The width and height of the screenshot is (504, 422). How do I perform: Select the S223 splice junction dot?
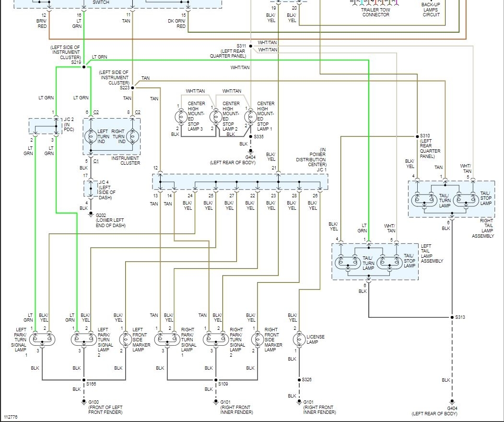[x=132, y=87]
